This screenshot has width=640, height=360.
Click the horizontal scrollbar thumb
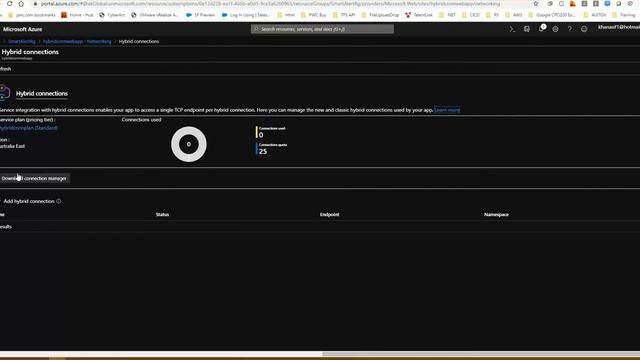point(481,354)
